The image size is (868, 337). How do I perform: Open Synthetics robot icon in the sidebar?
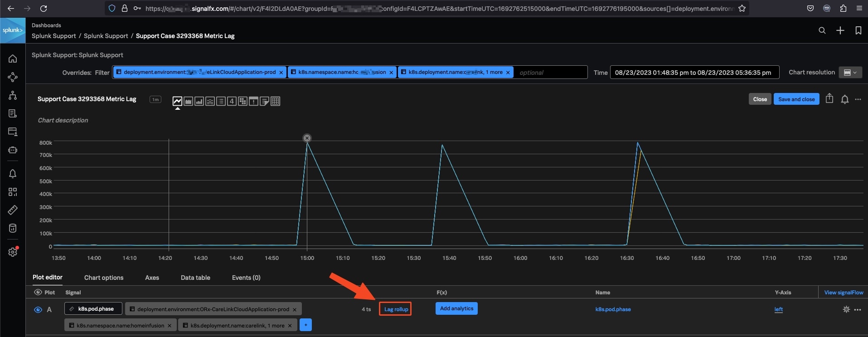(x=13, y=150)
